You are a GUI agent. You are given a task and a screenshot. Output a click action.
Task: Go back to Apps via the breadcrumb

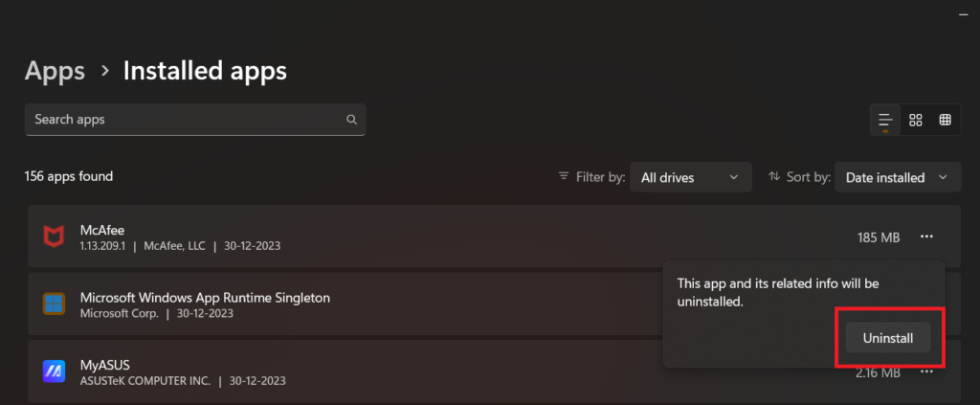point(55,71)
